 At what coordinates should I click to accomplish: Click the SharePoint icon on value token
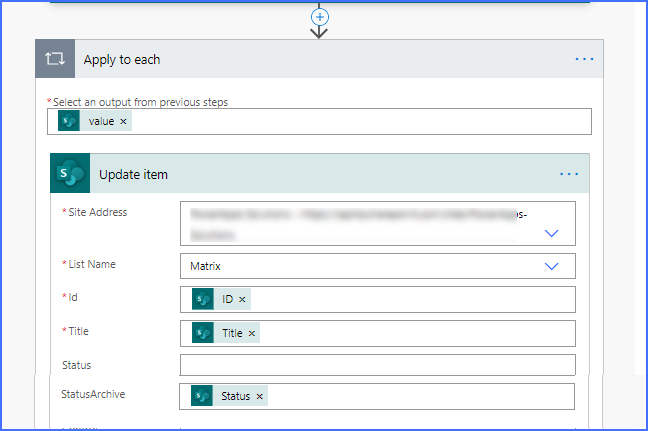pyautogui.click(x=69, y=121)
